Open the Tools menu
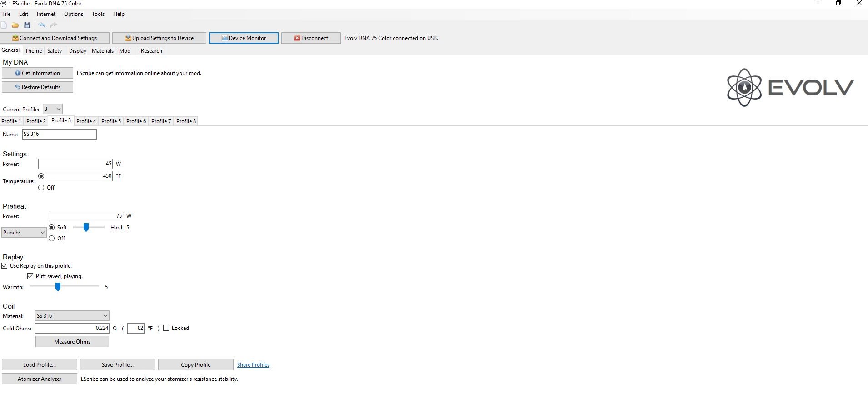This screenshot has height=419, width=868. [98, 14]
